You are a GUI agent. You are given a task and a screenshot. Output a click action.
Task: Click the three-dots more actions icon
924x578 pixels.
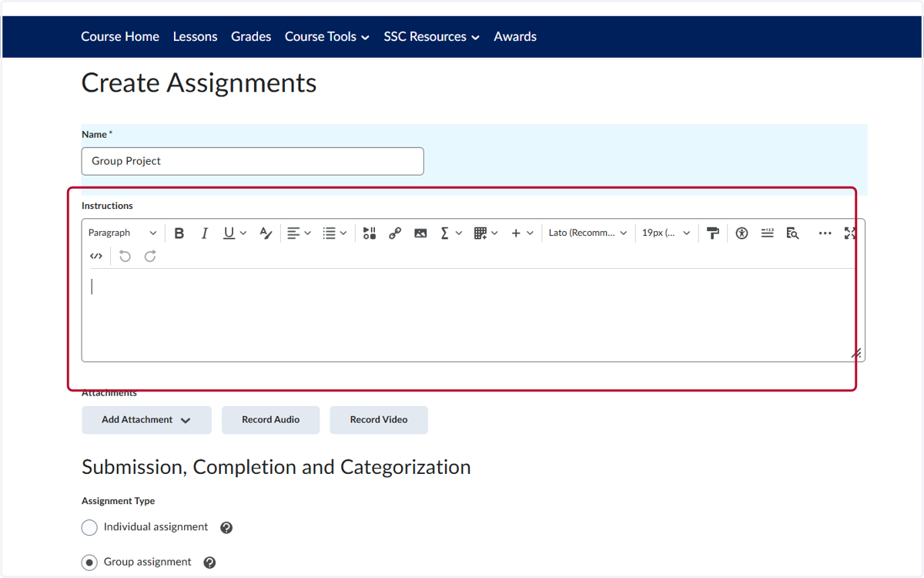825,233
